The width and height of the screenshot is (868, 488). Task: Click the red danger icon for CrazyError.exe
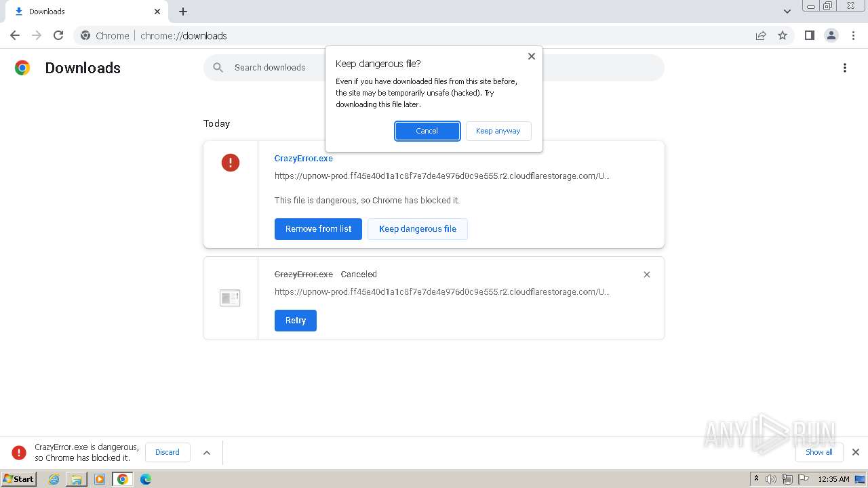(x=231, y=163)
